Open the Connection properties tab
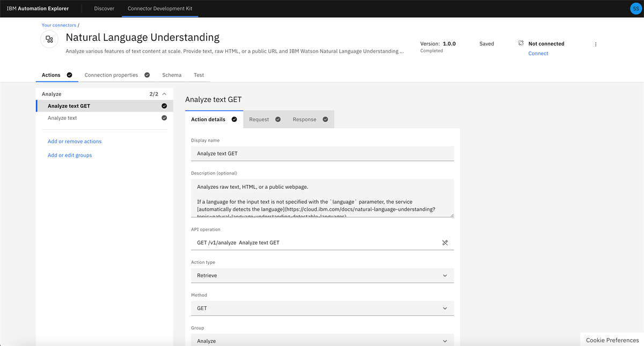This screenshot has height=346, width=644. coord(117,75)
